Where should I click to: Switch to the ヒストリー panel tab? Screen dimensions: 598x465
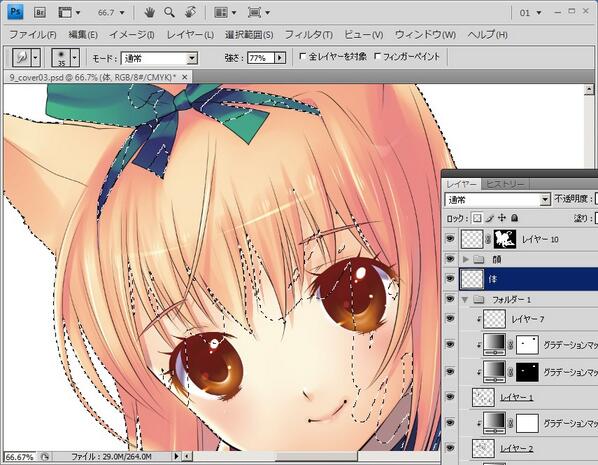click(x=505, y=185)
